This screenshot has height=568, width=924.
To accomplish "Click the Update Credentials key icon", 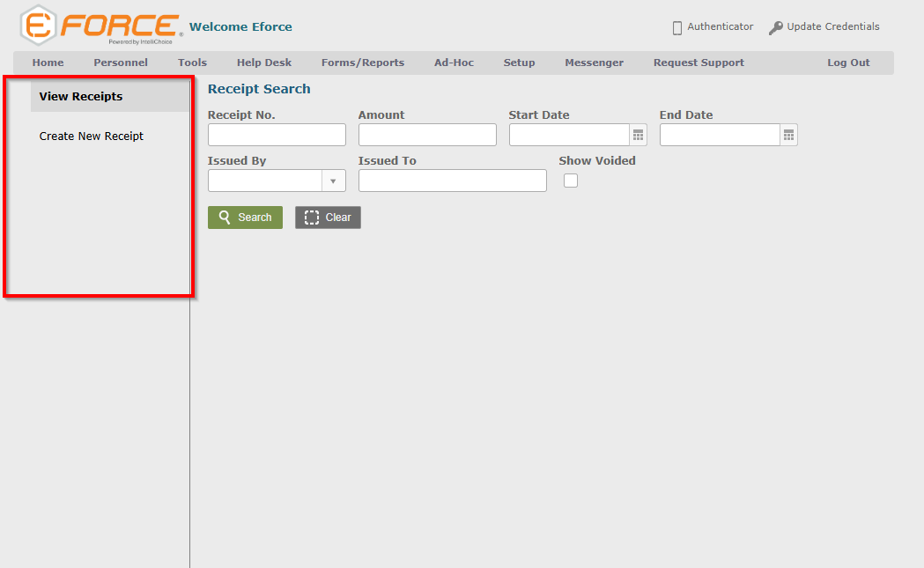I will [775, 27].
